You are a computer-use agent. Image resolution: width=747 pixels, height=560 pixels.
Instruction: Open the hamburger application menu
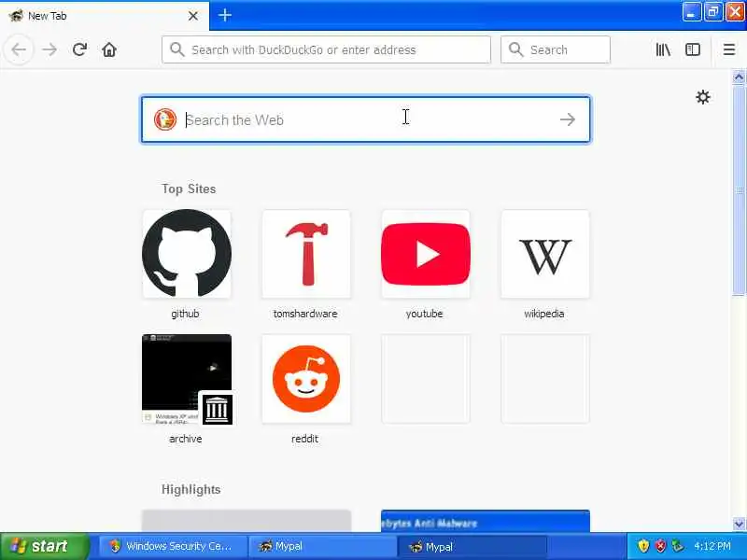coord(729,49)
